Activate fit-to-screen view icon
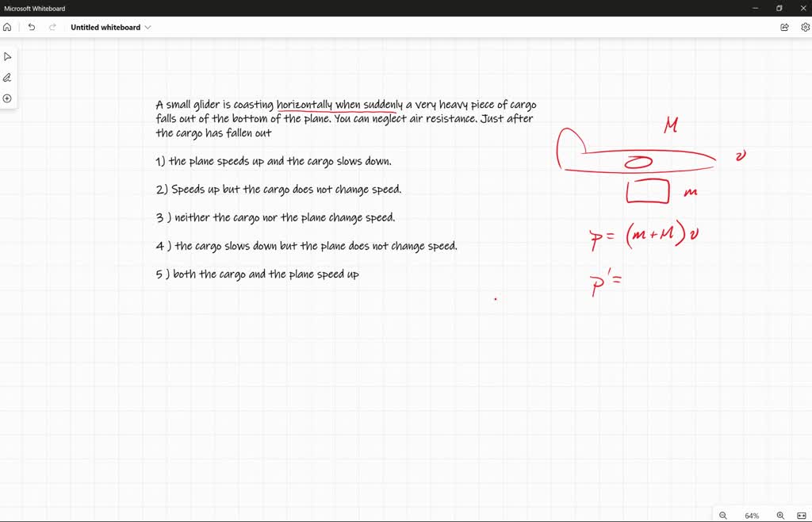Viewport: 812px width, 522px height. (x=802, y=515)
